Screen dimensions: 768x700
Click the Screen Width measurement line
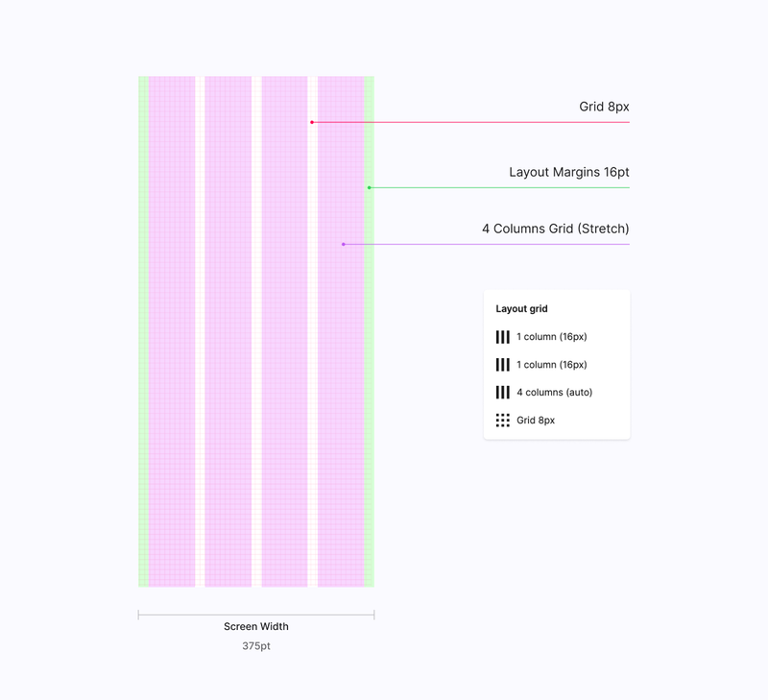pyautogui.click(x=256, y=615)
